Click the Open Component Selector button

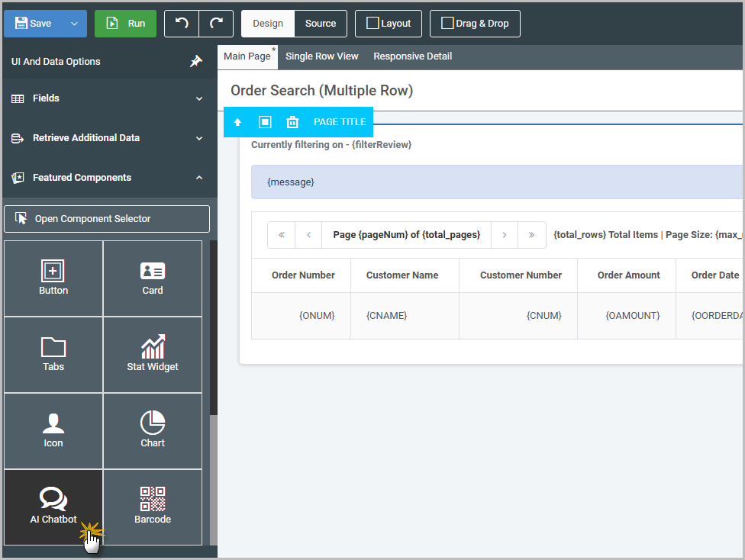coord(107,219)
